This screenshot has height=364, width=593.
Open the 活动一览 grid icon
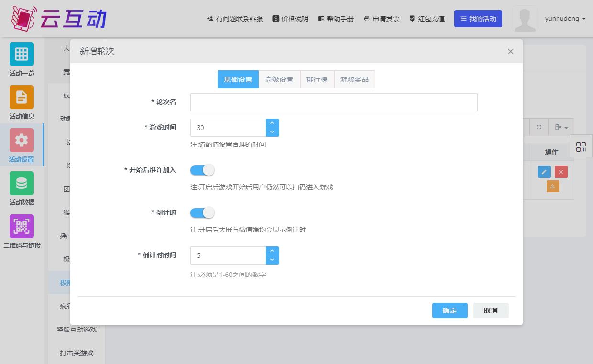pos(22,54)
